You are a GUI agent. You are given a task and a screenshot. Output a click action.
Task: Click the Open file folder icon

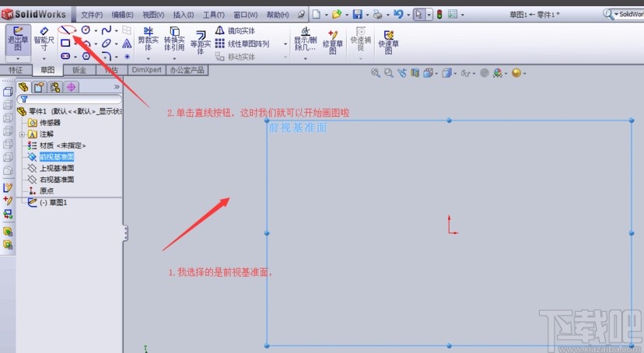337,14
